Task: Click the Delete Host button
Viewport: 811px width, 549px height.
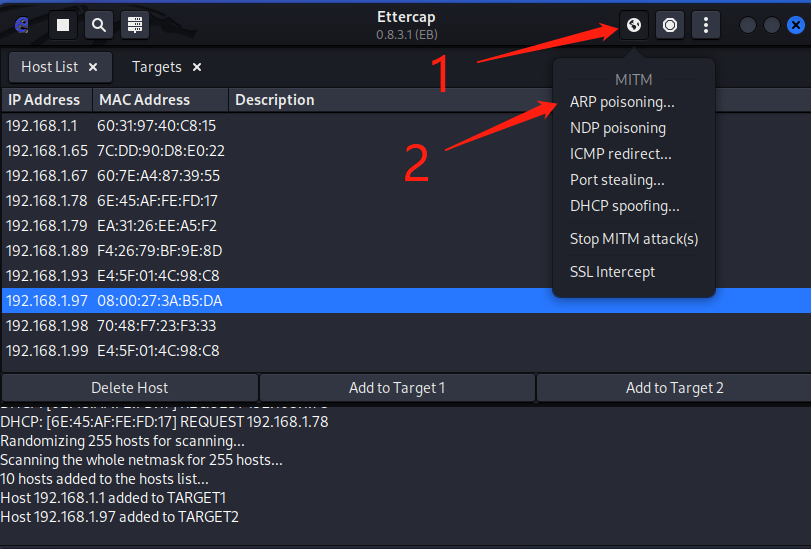Action: click(x=129, y=388)
